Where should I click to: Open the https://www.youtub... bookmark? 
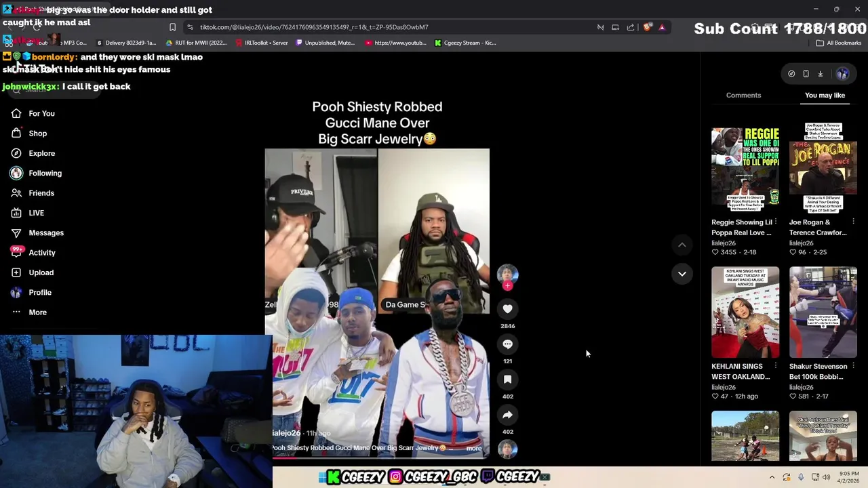(x=395, y=43)
